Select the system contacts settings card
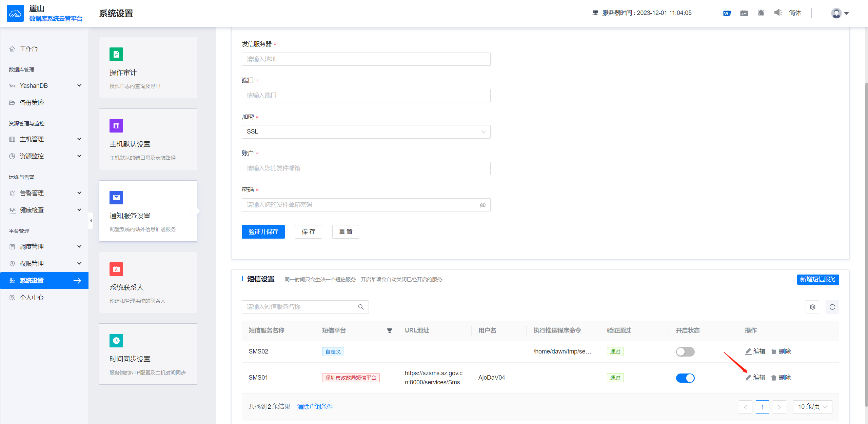 click(x=148, y=282)
